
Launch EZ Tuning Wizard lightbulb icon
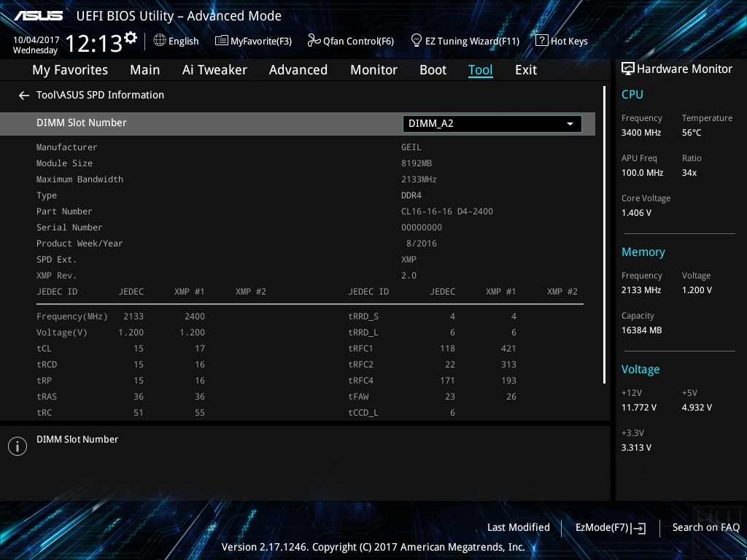point(417,41)
